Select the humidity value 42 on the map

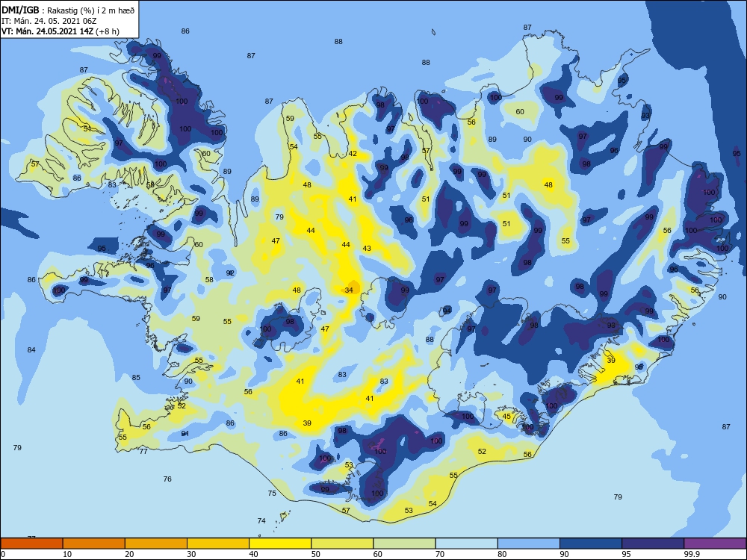[353, 153]
